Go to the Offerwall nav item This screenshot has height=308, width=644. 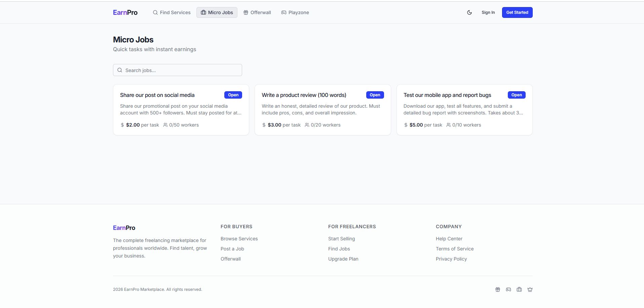[257, 12]
